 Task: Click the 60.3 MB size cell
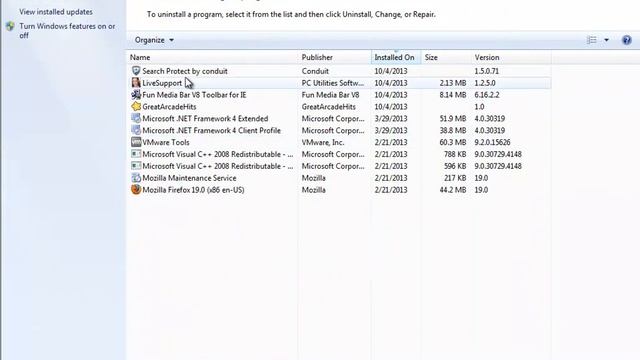(453, 142)
